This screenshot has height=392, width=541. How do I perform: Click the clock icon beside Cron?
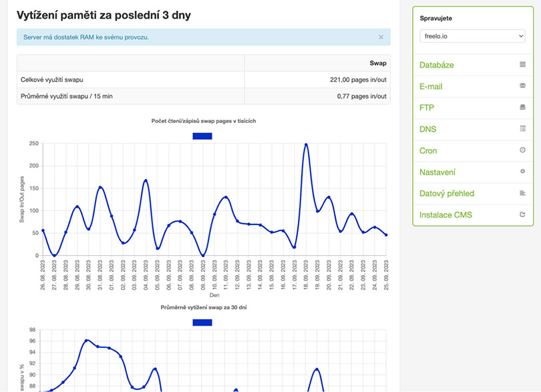(x=522, y=150)
